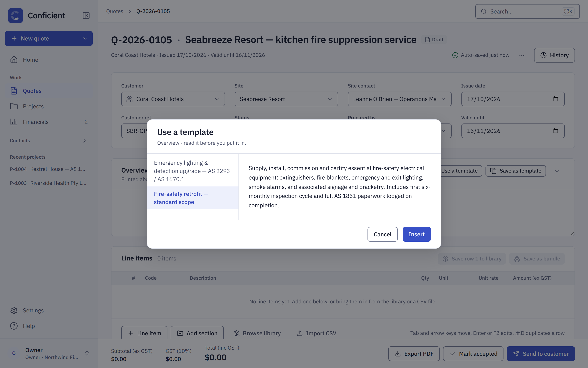Open the three-dot more options menu
Image resolution: width=588 pixels, height=368 pixels.
pos(522,55)
